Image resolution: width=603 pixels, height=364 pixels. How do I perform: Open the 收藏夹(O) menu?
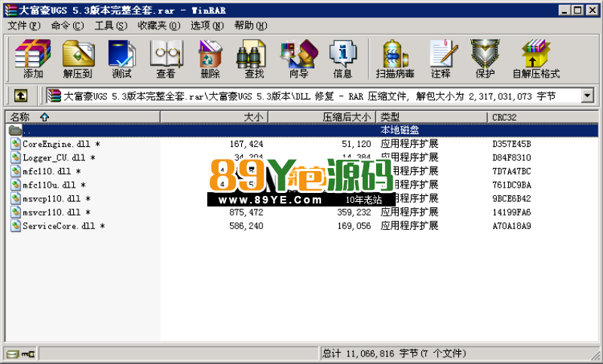click(159, 26)
